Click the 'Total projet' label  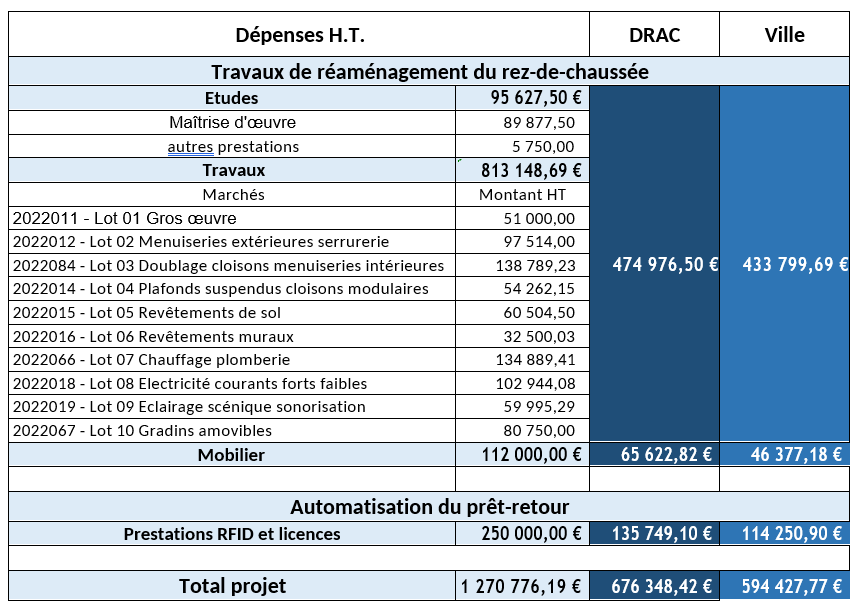coord(232,586)
